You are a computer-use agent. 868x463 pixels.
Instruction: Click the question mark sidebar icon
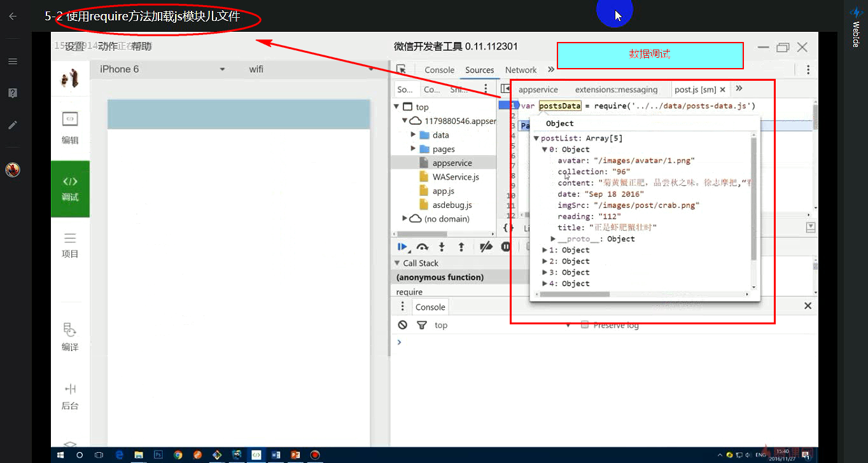coord(12,93)
